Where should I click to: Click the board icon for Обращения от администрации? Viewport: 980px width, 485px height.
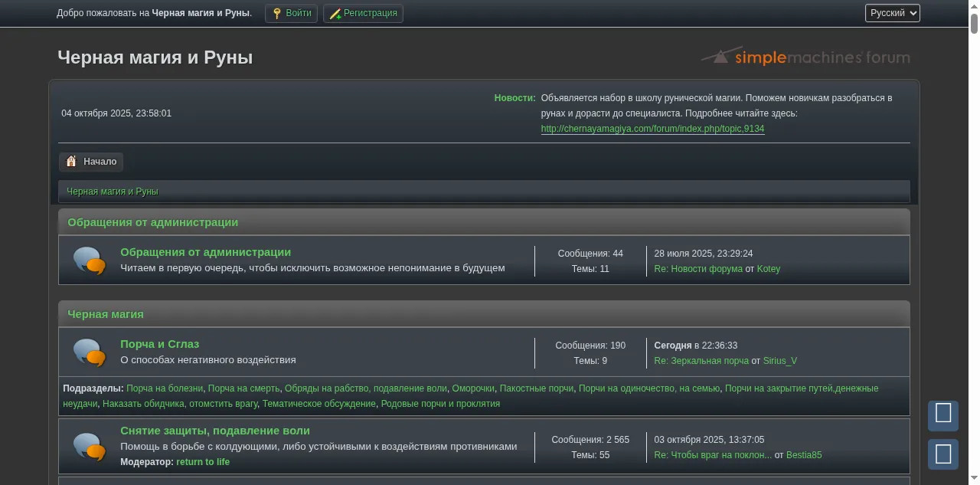click(90, 261)
